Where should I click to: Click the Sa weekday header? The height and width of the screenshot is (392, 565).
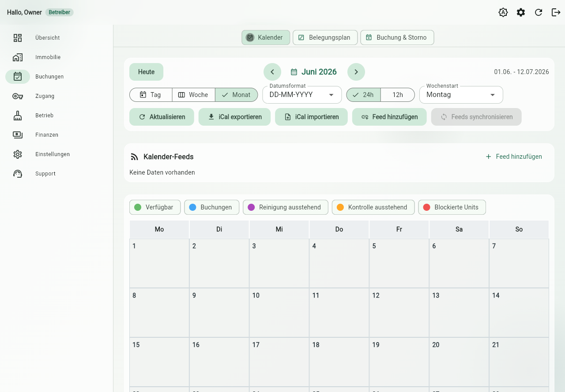(x=459, y=229)
